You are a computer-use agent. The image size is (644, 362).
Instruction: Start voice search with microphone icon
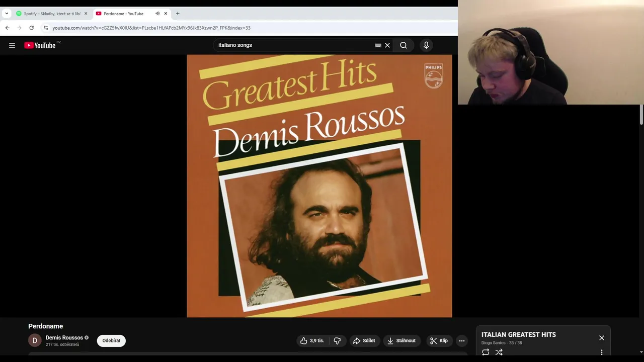[x=426, y=45]
